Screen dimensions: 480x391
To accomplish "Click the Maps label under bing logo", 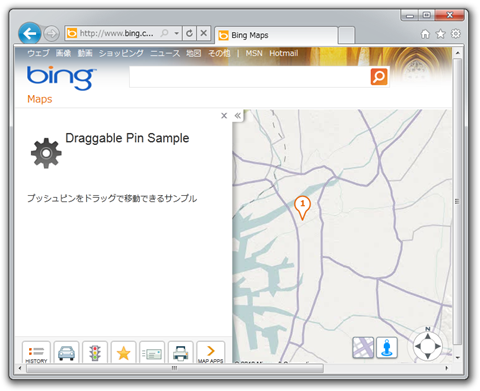I will 40,99.
